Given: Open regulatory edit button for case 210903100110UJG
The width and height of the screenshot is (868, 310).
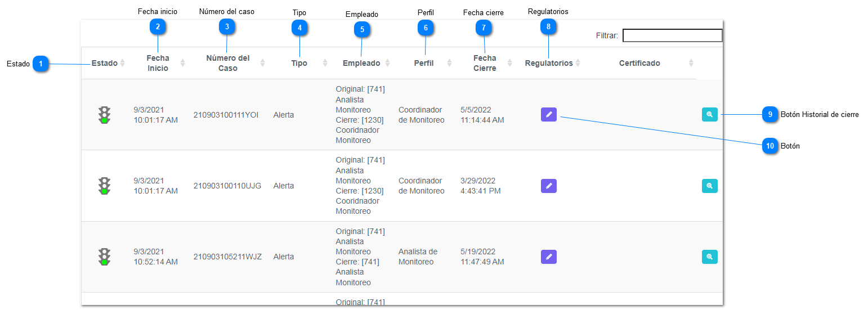Looking at the screenshot, I should 549,186.
